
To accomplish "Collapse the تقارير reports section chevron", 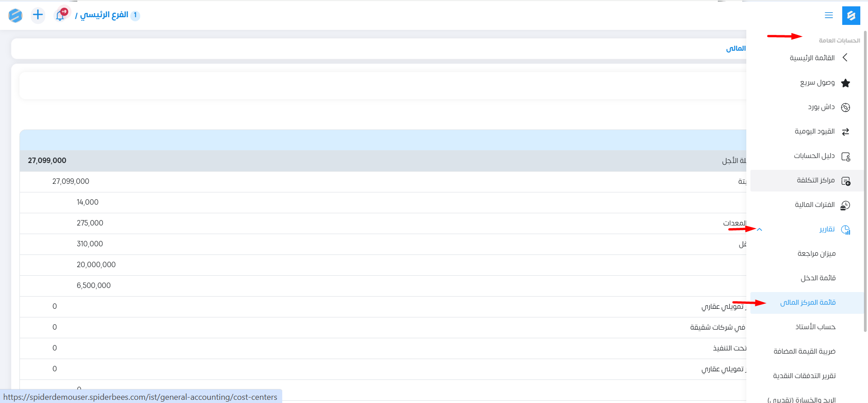I will coord(759,230).
